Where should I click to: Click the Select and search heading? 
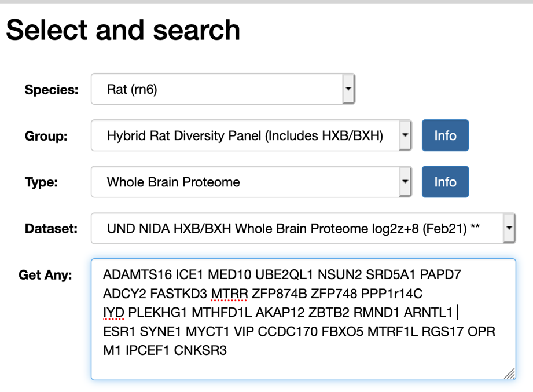[123, 30]
